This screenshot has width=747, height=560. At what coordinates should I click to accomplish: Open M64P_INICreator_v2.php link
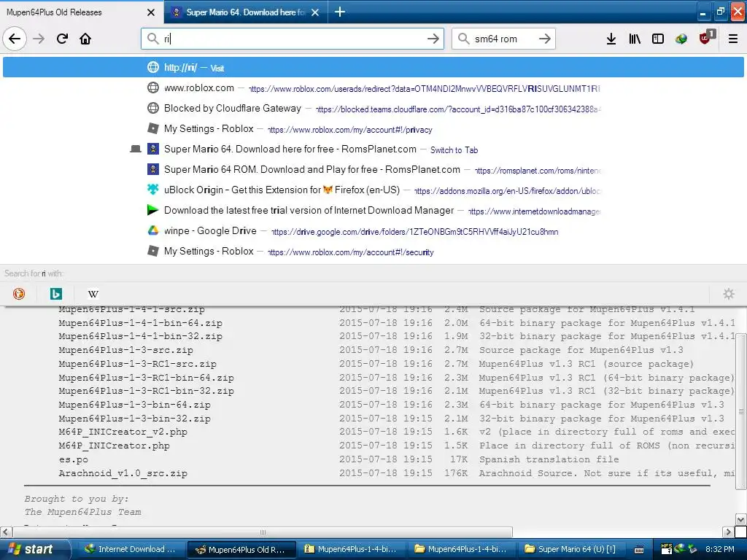pyautogui.click(x=123, y=432)
